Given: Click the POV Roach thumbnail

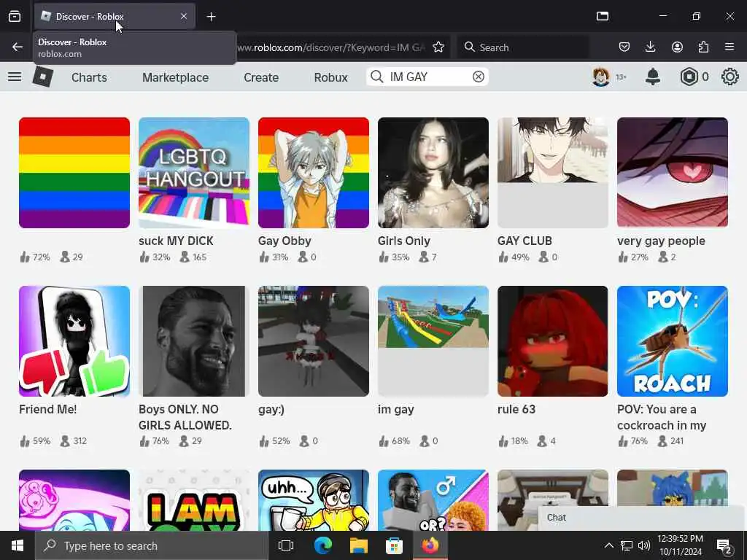Looking at the screenshot, I should [x=672, y=341].
